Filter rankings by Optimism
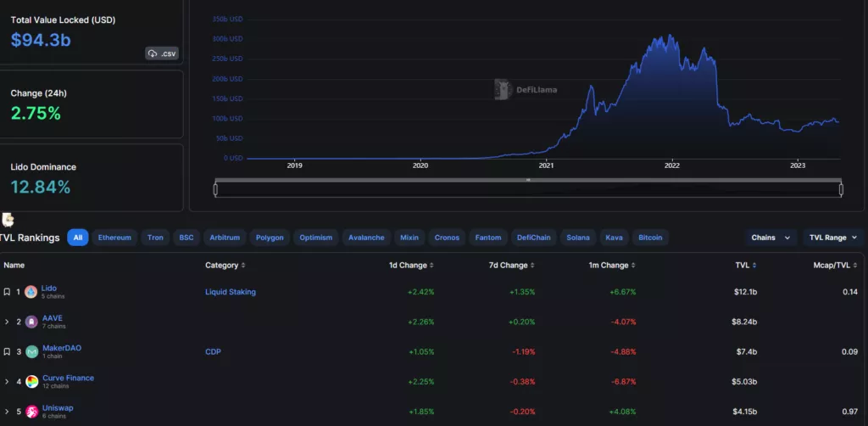The image size is (868, 426). click(316, 238)
